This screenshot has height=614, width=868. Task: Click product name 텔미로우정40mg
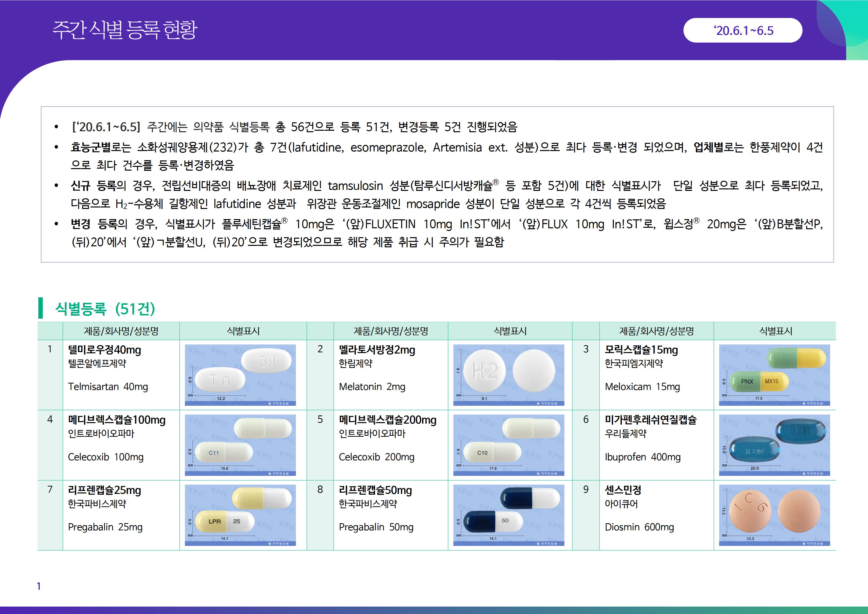(104, 350)
